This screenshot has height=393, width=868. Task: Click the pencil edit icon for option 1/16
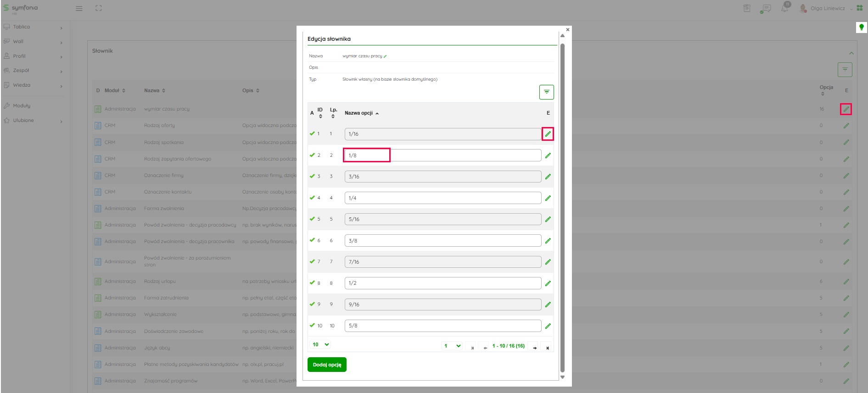pos(548,134)
